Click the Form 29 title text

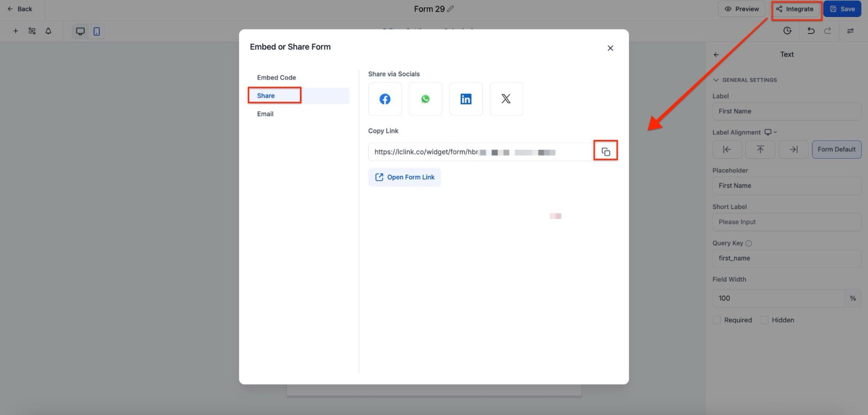(429, 9)
